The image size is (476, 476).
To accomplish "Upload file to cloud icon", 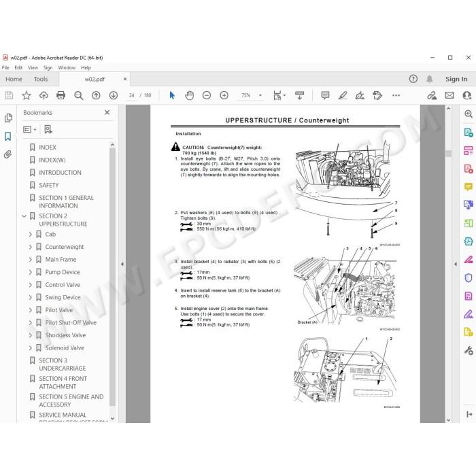I will click(x=44, y=95).
